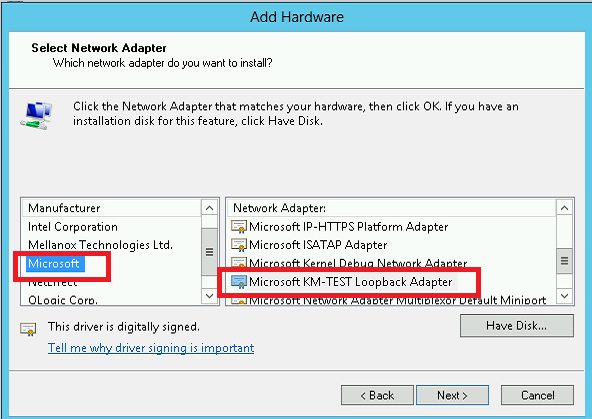Click Network Adapter list scroll up arrow
Image resolution: width=592 pixels, height=419 pixels.
[x=564, y=208]
